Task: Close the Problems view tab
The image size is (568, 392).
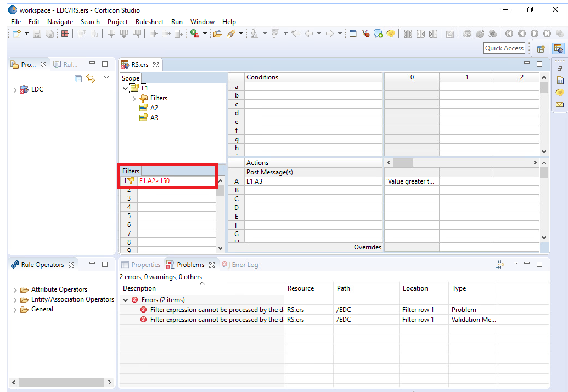Action: tap(212, 265)
